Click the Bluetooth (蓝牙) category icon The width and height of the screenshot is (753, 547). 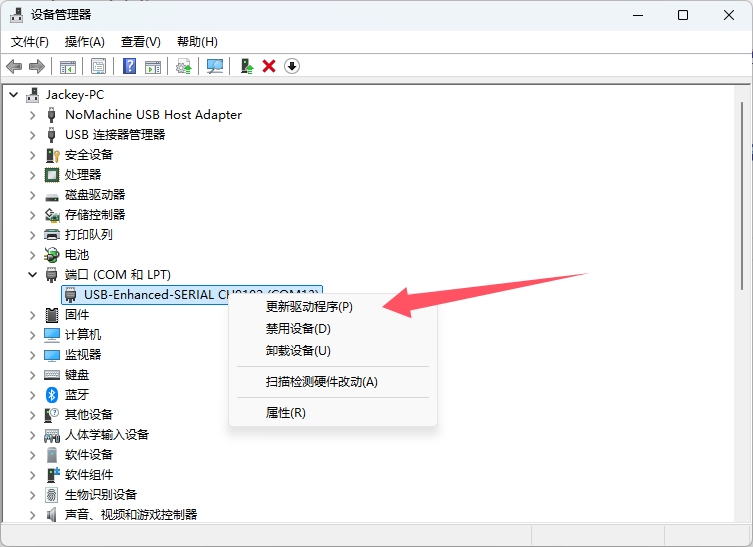coord(53,394)
